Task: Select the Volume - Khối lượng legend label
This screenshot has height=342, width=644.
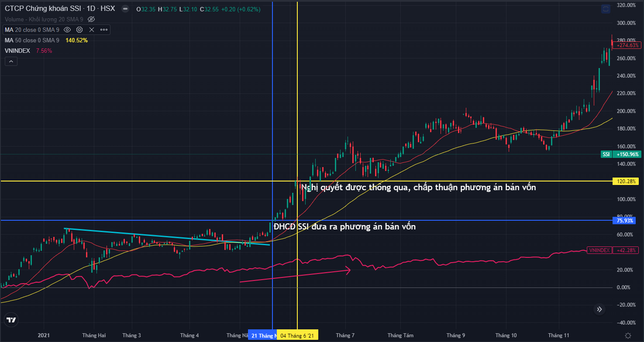Action: coord(44,19)
